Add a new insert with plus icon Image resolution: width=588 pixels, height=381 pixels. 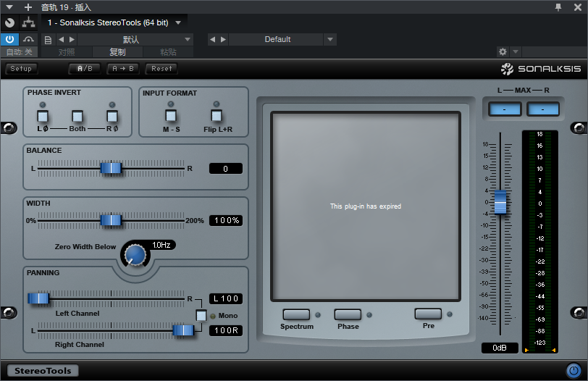pyautogui.click(x=28, y=7)
